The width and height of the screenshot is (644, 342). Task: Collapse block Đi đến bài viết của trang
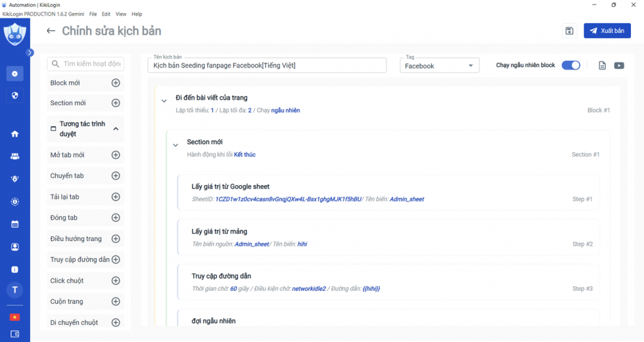(x=164, y=101)
